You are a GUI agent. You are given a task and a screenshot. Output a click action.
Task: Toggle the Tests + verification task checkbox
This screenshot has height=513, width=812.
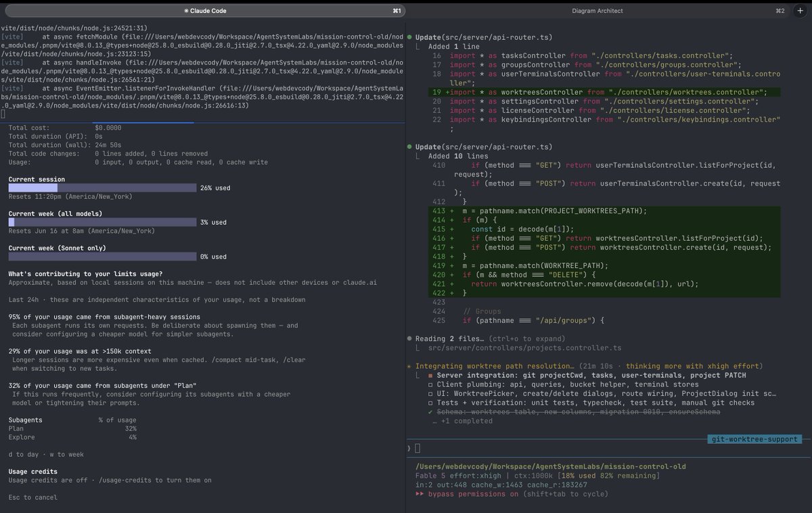tap(430, 403)
